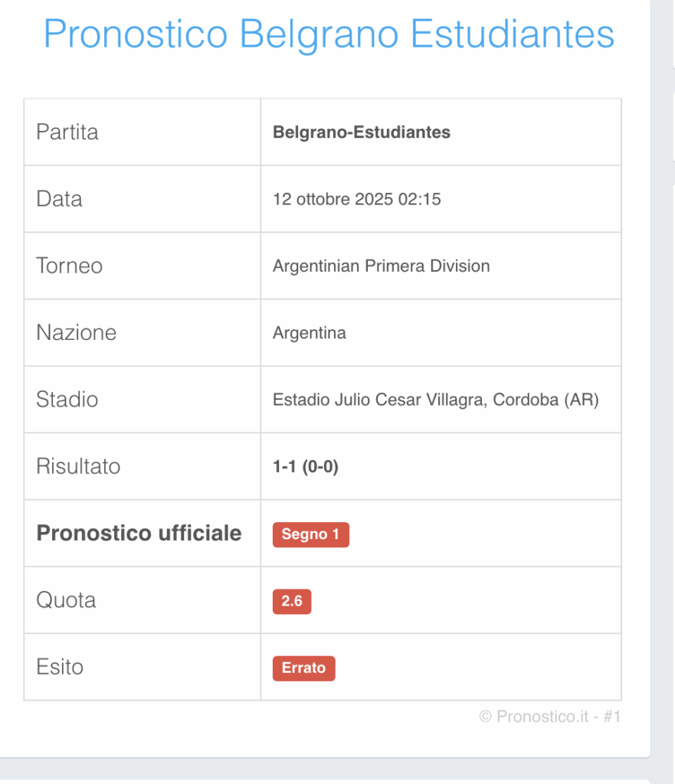Click the Stadio row label
Viewport: 675px width, 784px height.
click(67, 400)
